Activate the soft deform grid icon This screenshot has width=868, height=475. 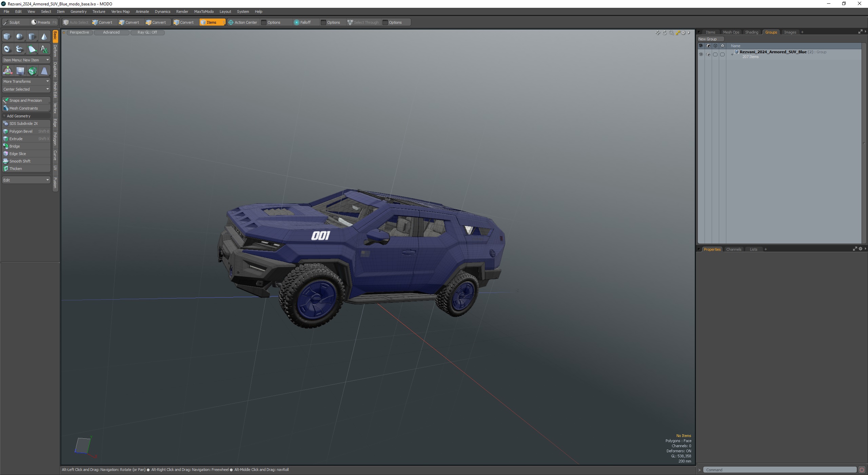20,71
